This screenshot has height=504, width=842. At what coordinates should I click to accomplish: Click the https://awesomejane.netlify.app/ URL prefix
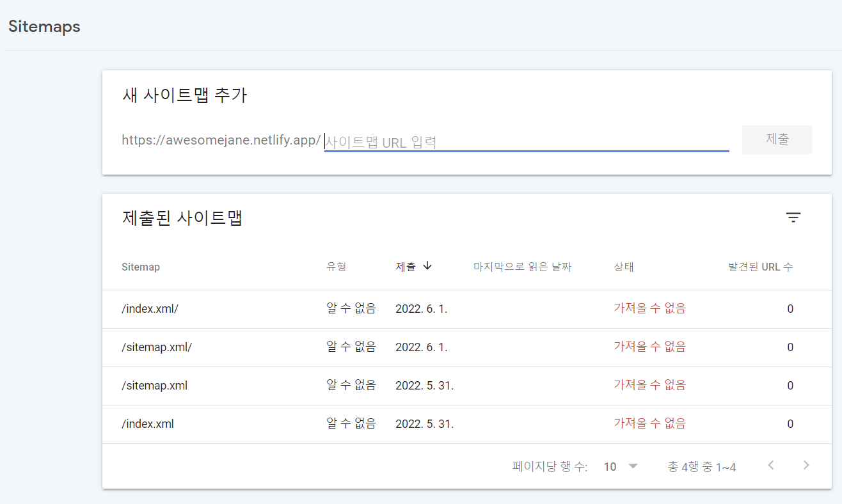point(221,140)
